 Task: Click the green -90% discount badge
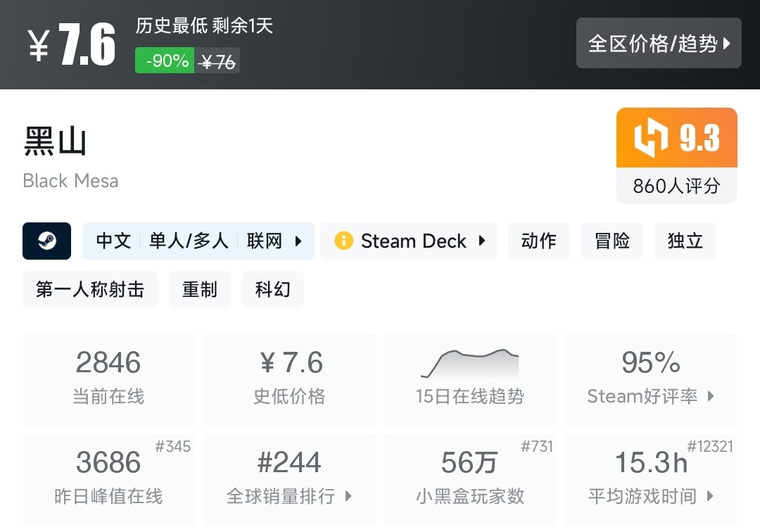(165, 61)
